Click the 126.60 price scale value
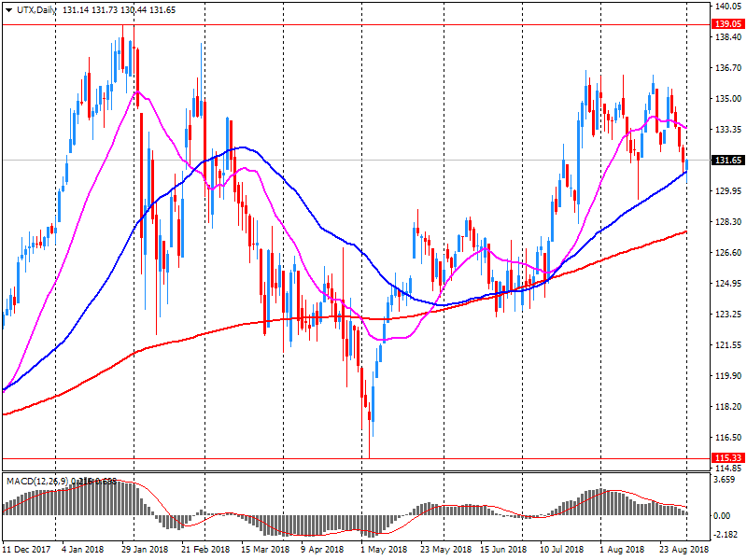Image resolution: width=747 pixels, height=560 pixels. tap(728, 253)
